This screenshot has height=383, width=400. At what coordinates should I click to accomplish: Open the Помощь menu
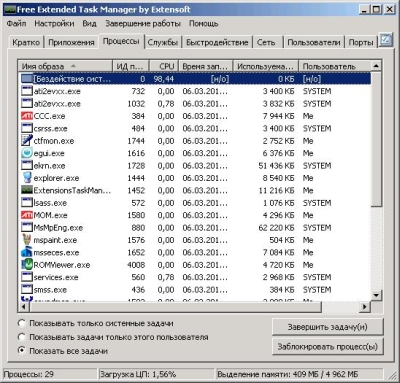(x=204, y=24)
